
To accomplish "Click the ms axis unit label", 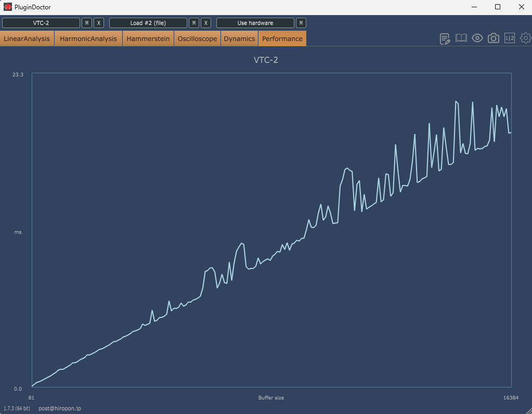I will point(18,232).
